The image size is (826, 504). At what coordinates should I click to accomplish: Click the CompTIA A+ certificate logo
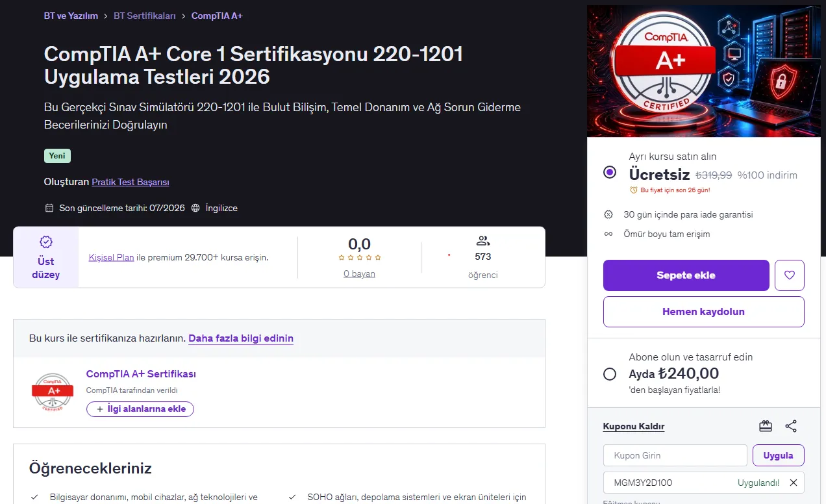(x=53, y=392)
